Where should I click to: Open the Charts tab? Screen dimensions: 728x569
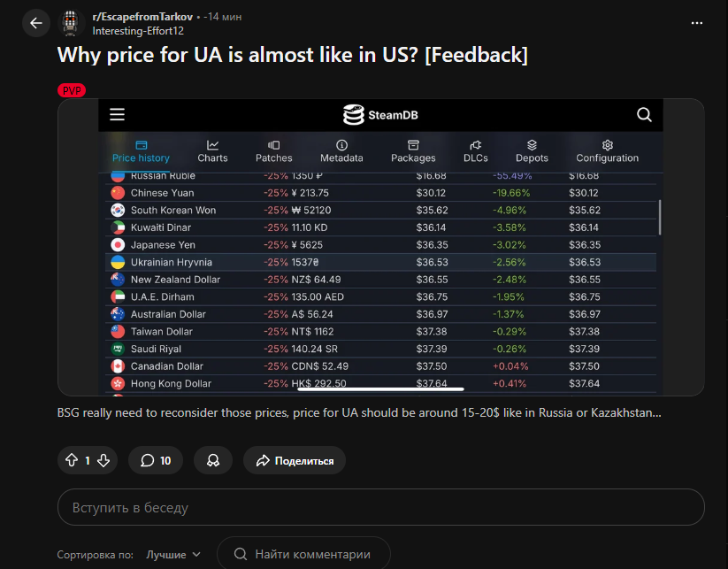(x=212, y=150)
